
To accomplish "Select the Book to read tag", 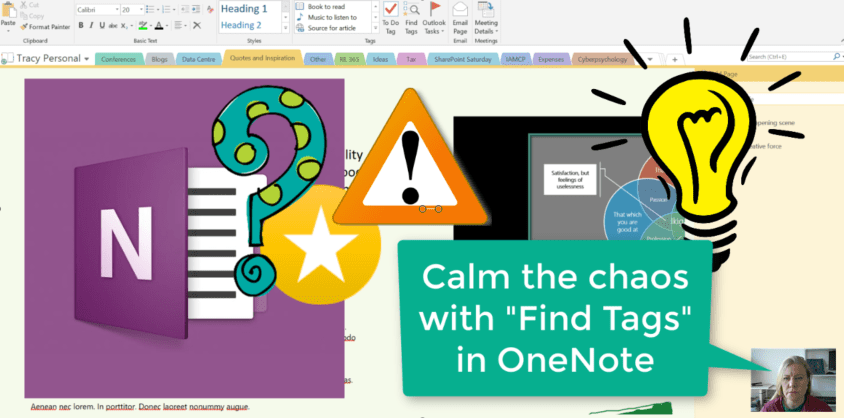I will (x=327, y=6).
